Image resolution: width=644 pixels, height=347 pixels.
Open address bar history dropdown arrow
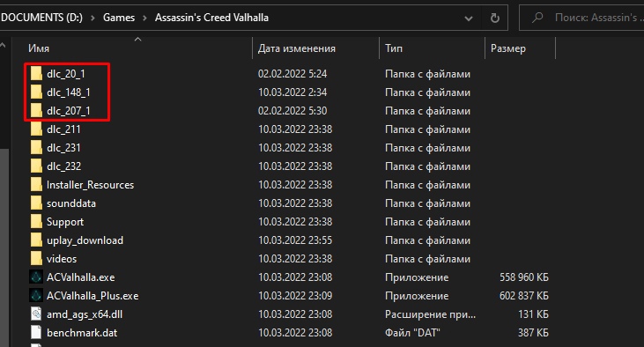click(468, 18)
